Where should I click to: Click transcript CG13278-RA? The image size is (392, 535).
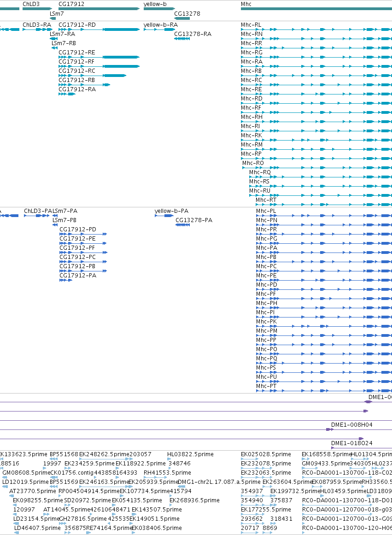point(193,34)
